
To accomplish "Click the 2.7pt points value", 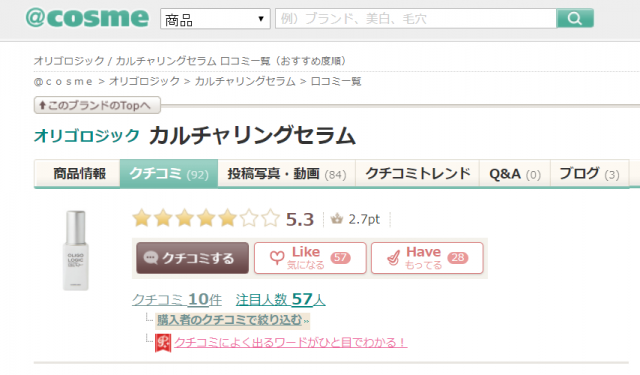I will (364, 220).
